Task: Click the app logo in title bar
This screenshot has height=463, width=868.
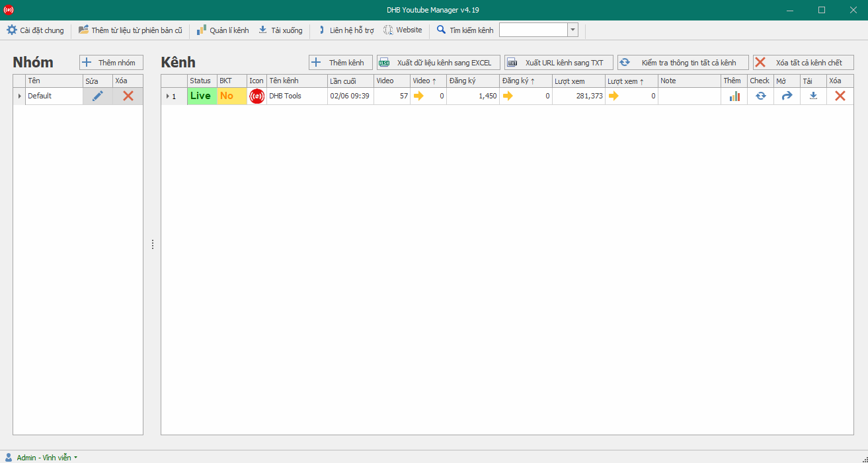Action: point(9,10)
